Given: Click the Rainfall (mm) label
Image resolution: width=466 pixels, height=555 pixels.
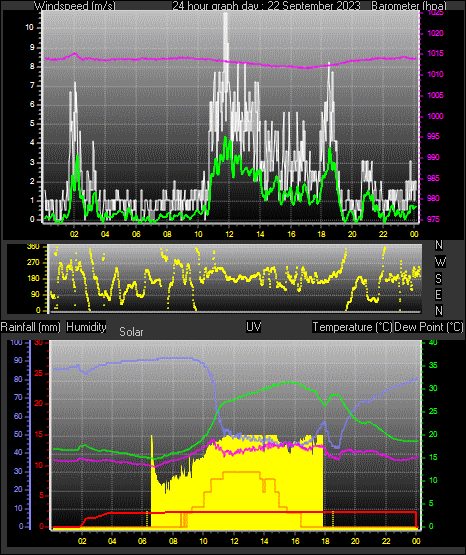Looking at the screenshot, I should tap(30, 327).
